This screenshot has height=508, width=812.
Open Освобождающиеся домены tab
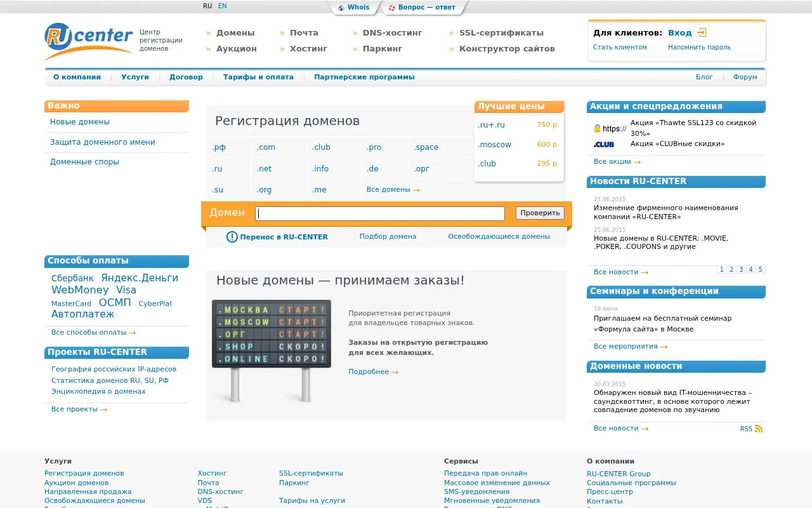[x=499, y=236]
